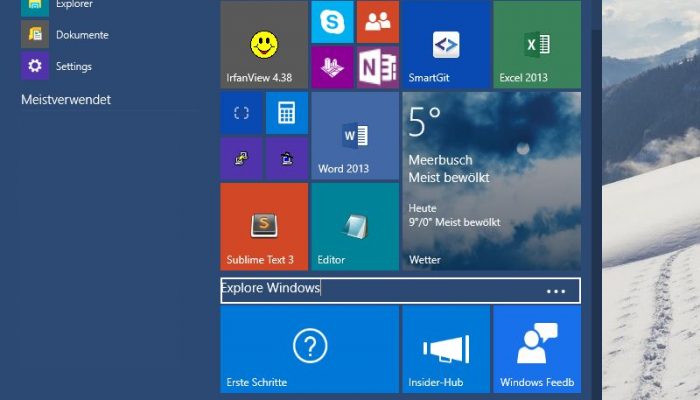
Task: Launch PuTTY tile with two linked computers
Action: [241, 158]
